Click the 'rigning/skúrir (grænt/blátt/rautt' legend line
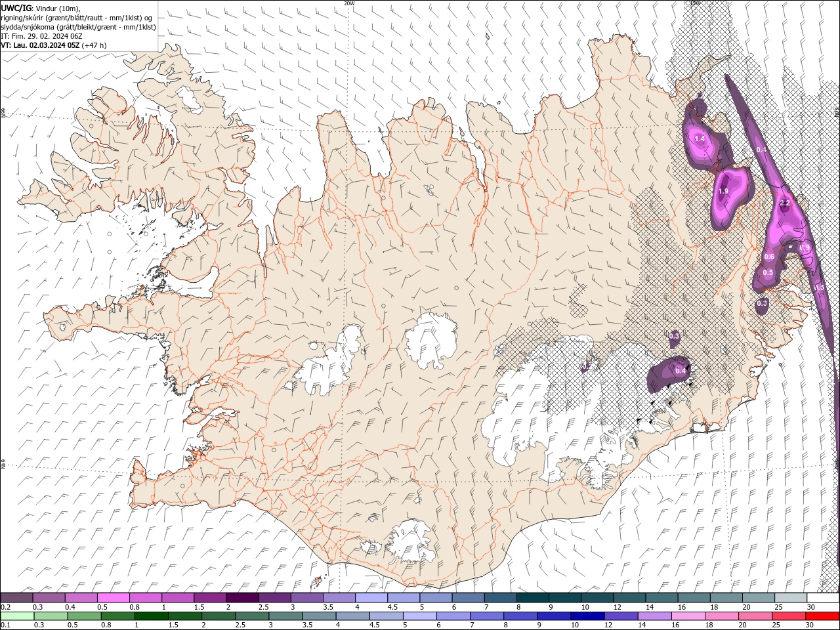 point(77,18)
